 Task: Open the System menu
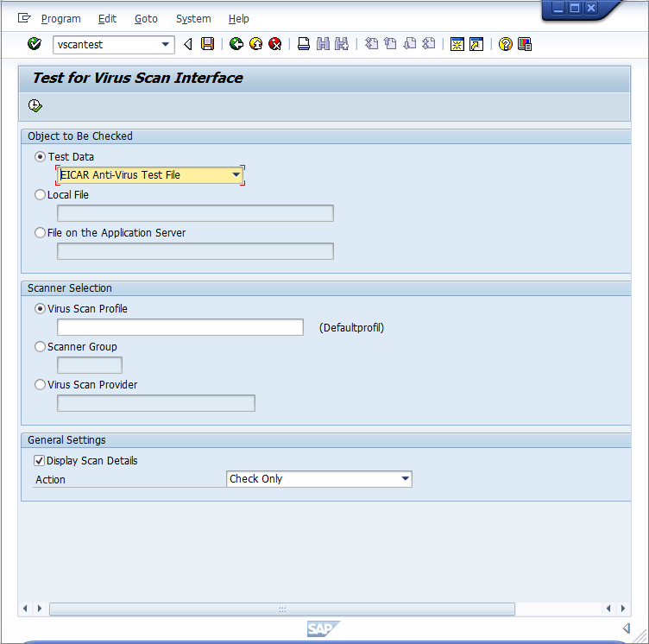(x=192, y=18)
